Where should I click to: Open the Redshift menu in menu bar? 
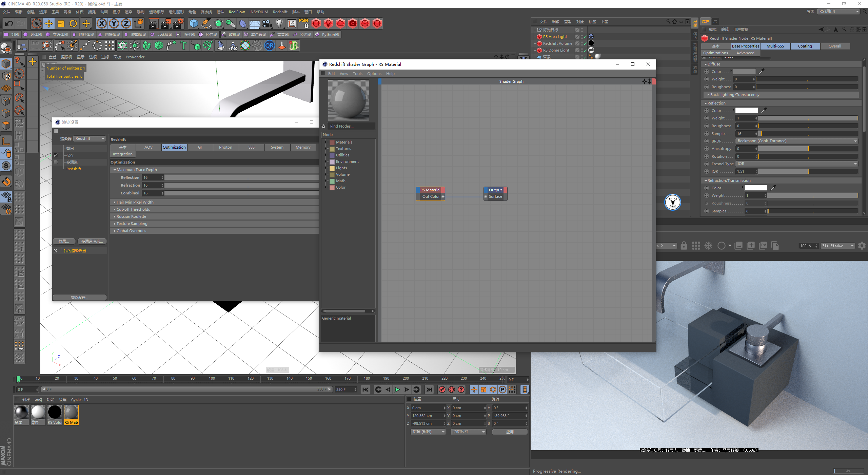tap(280, 12)
